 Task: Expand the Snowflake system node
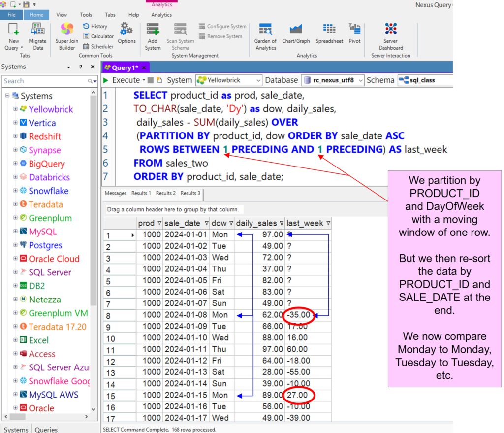click(16, 191)
